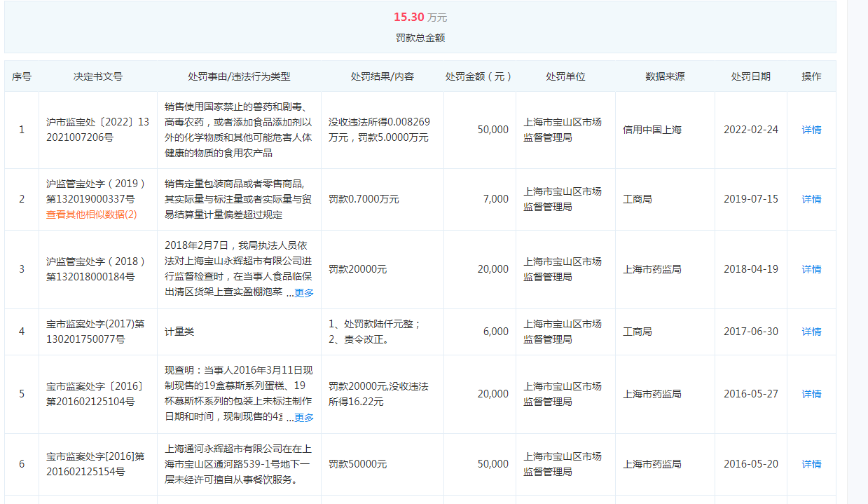This screenshot has width=868, height=504.
Task: Click the 数据来源 column header
Action: [665, 76]
